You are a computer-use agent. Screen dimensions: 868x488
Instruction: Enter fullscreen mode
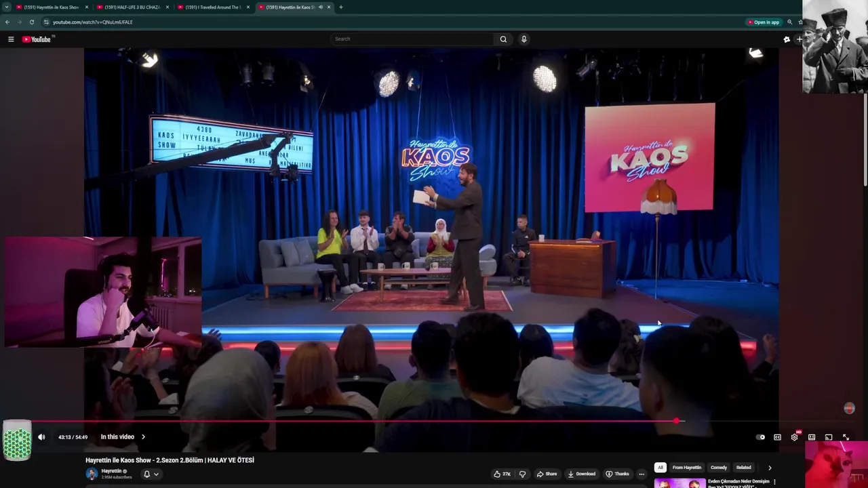coord(846,437)
